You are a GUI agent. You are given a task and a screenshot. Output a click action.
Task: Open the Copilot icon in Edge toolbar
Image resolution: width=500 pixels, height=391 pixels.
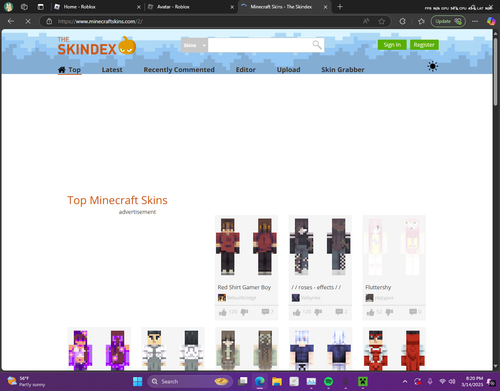491,21
